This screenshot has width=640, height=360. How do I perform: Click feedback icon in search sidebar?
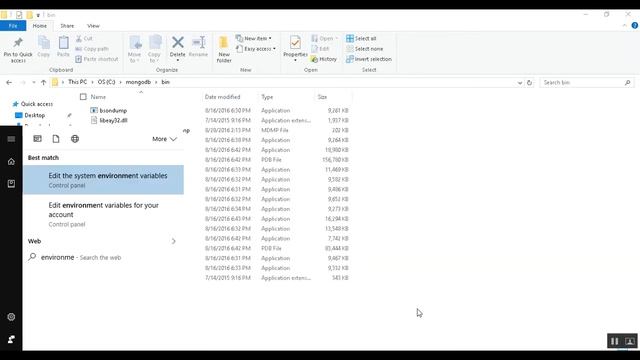tap(11, 339)
